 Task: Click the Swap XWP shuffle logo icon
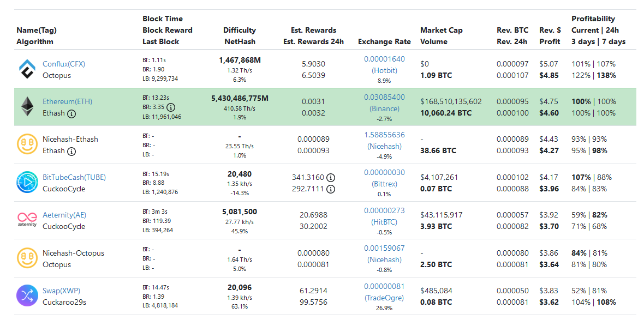[27, 295]
